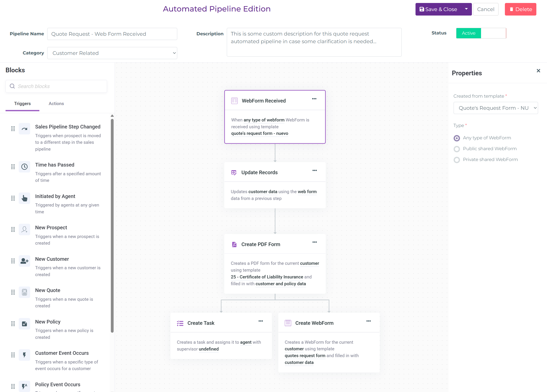
Task: Click the Cancel button
Action: tap(486, 9)
